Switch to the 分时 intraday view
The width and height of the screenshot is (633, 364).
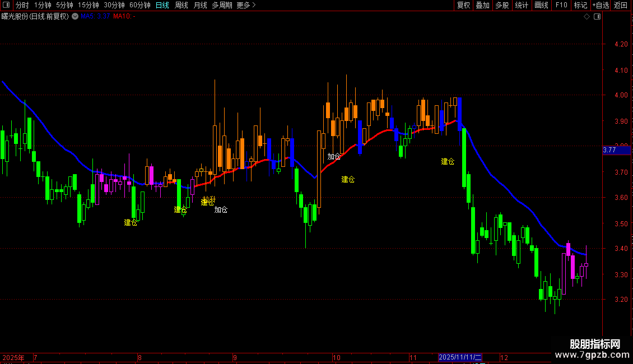click(x=22, y=5)
